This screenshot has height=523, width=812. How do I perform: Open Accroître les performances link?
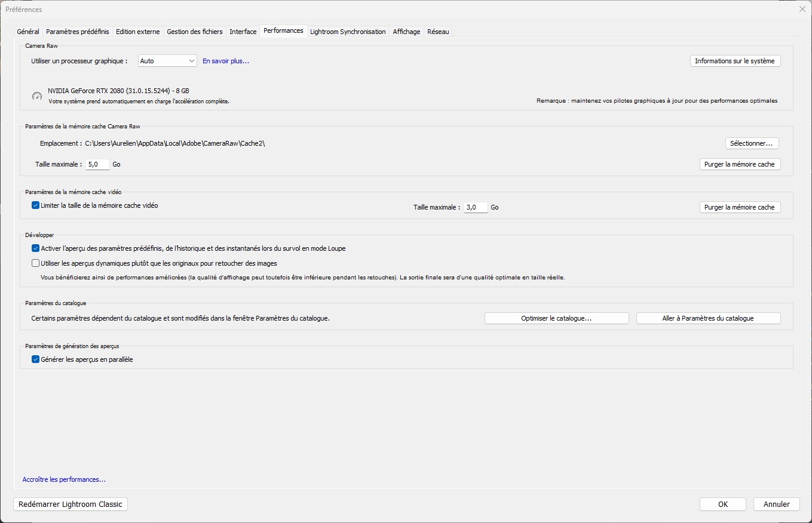tap(64, 479)
